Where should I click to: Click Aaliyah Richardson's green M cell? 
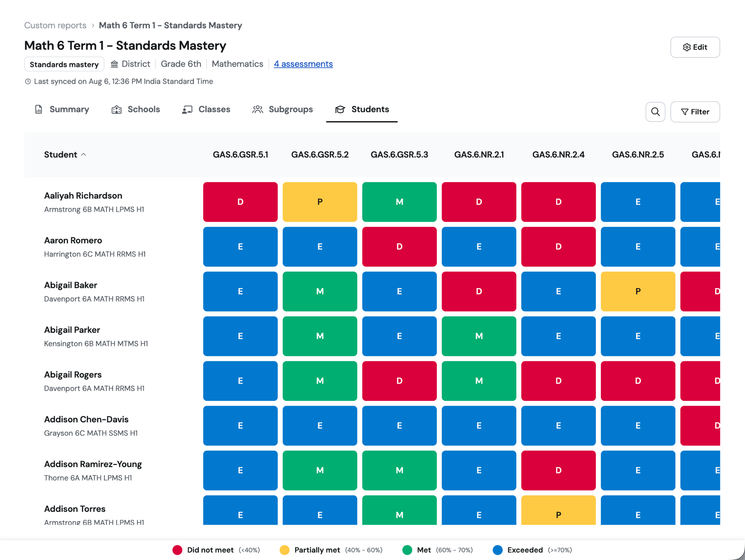click(399, 202)
